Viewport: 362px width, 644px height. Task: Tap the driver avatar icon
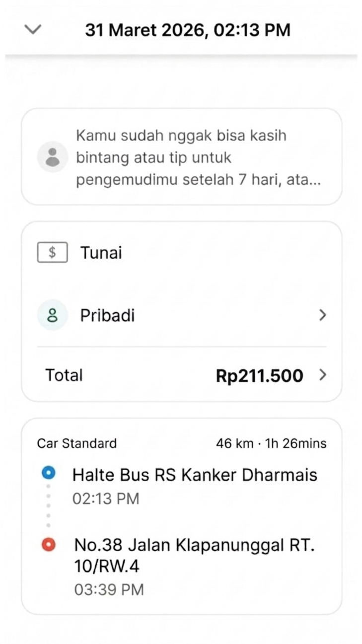click(x=52, y=157)
